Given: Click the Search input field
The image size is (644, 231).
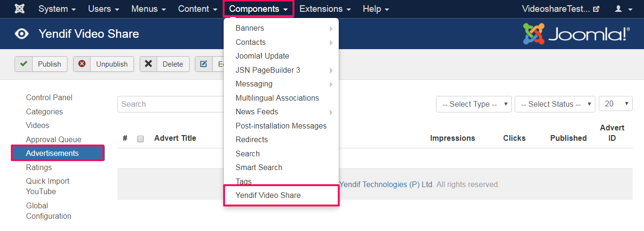Looking at the screenshot, I should pyautogui.click(x=171, y=104).
